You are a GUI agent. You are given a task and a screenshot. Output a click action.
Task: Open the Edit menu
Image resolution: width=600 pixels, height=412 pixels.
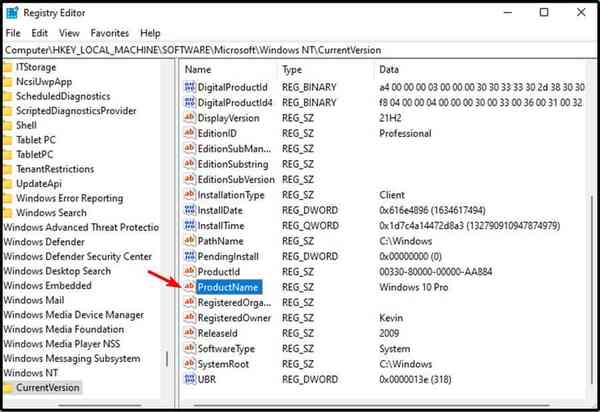[x=39, y=33]
